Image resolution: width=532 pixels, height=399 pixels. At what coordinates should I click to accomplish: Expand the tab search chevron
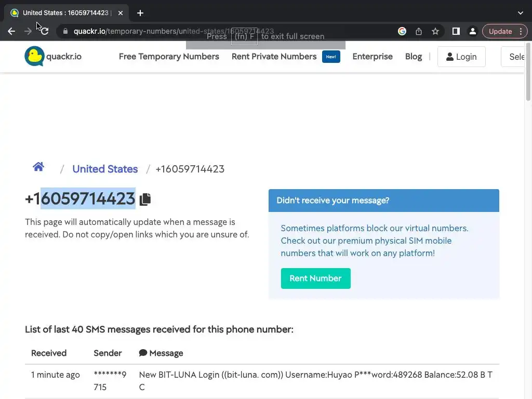521,13
